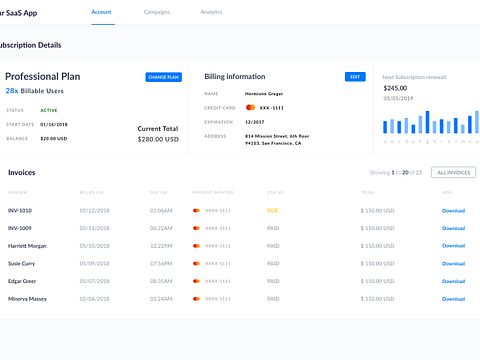Select the Harriett Morgan invoice row name
480x360 pixels.
pos(27,246)
